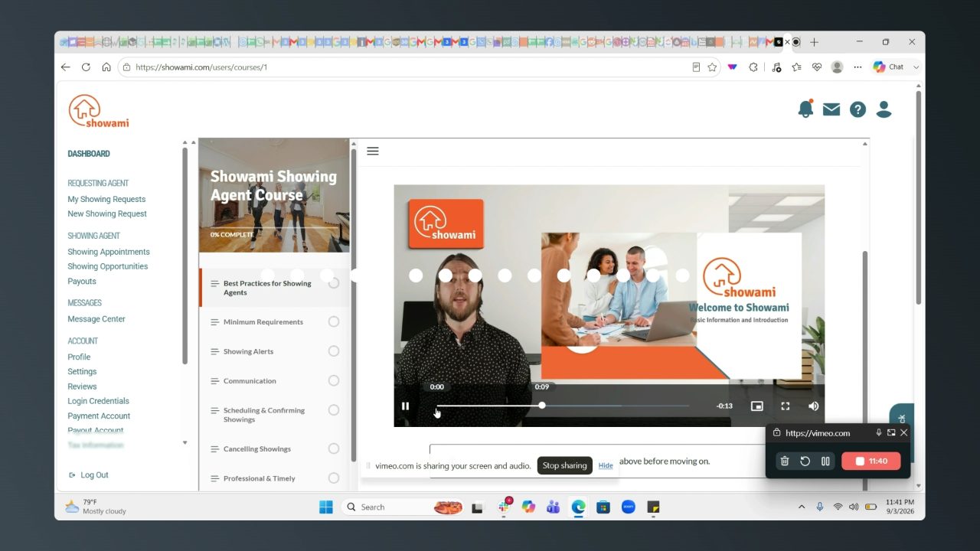This screenshot has height=551, width=980.
Task: Open Copilot Chat button
Action: [889, 67]
